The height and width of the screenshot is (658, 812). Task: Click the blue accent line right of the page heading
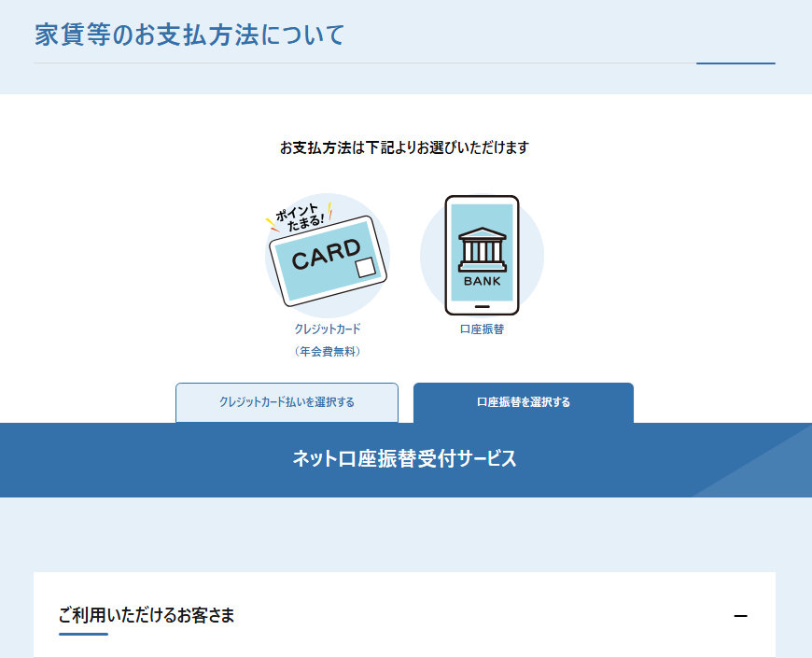tap(735, 63)
